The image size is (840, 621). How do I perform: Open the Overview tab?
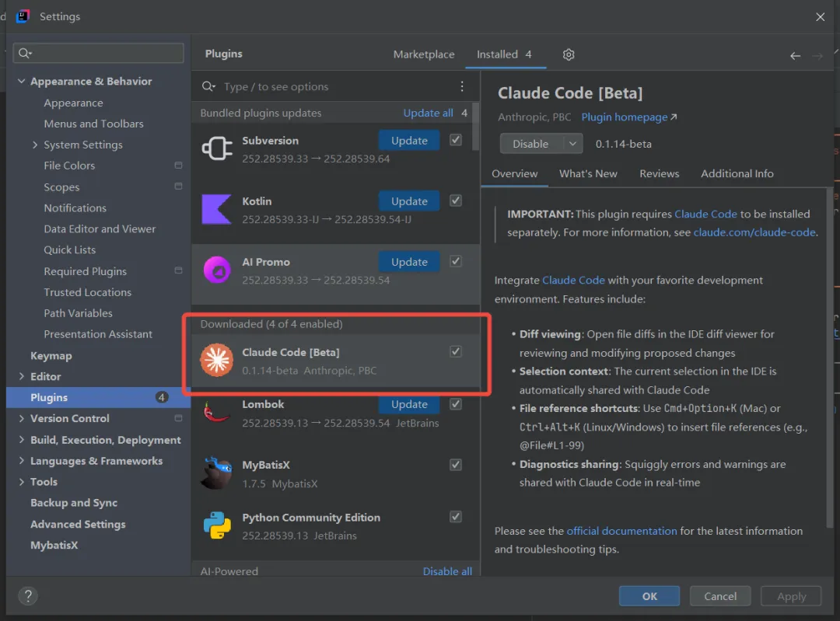pos(514,173)
